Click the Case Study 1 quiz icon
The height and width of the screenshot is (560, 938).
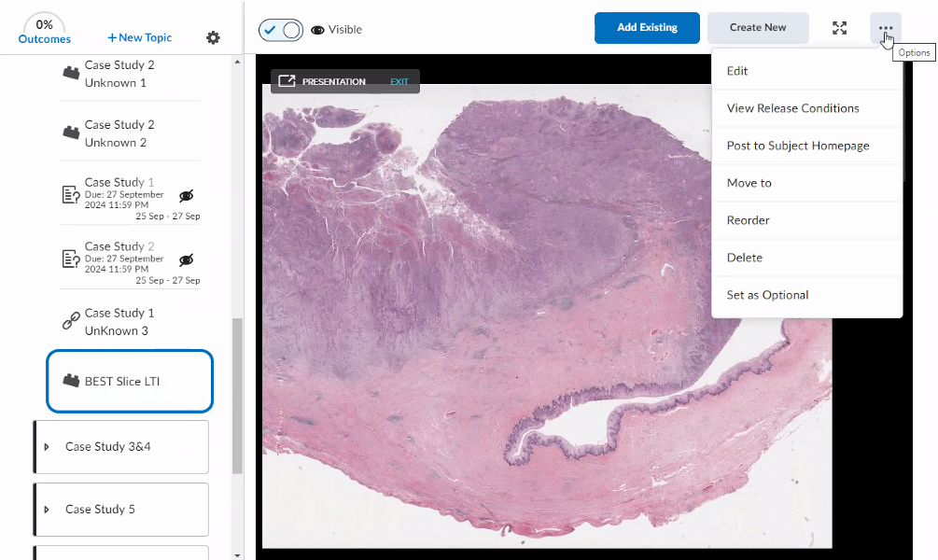click(x=71, y=194)
